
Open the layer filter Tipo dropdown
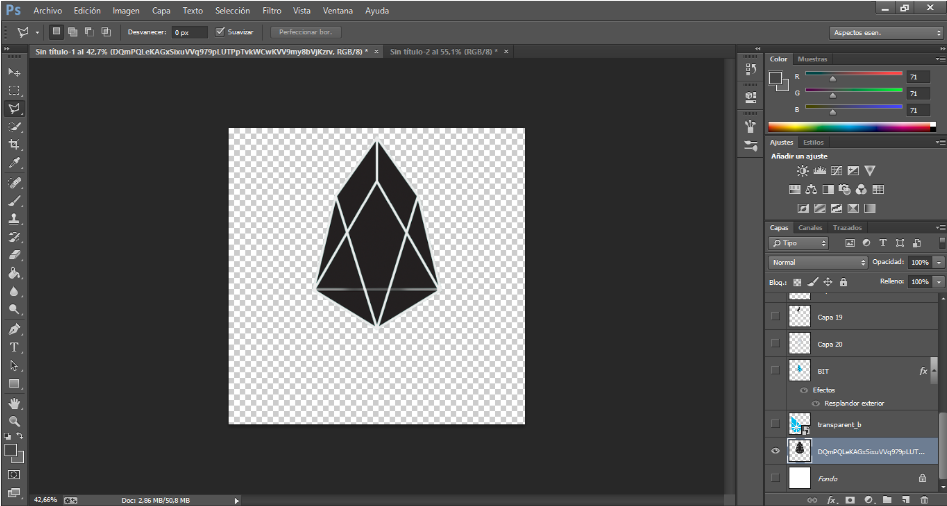click(x=798, y=243)
